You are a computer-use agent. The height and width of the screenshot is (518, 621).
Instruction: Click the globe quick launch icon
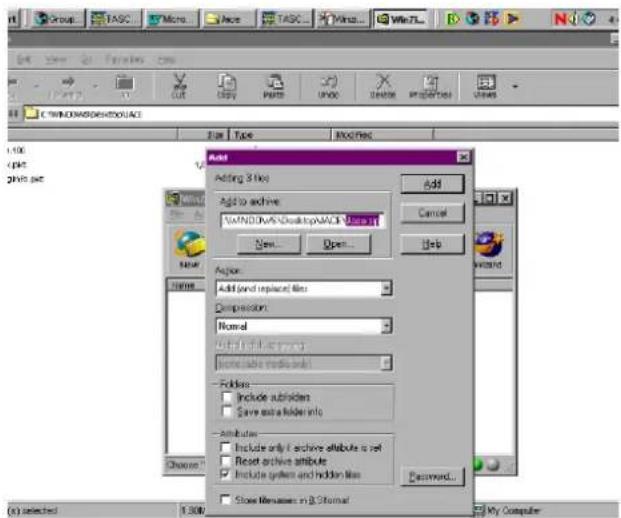point(472,19)
